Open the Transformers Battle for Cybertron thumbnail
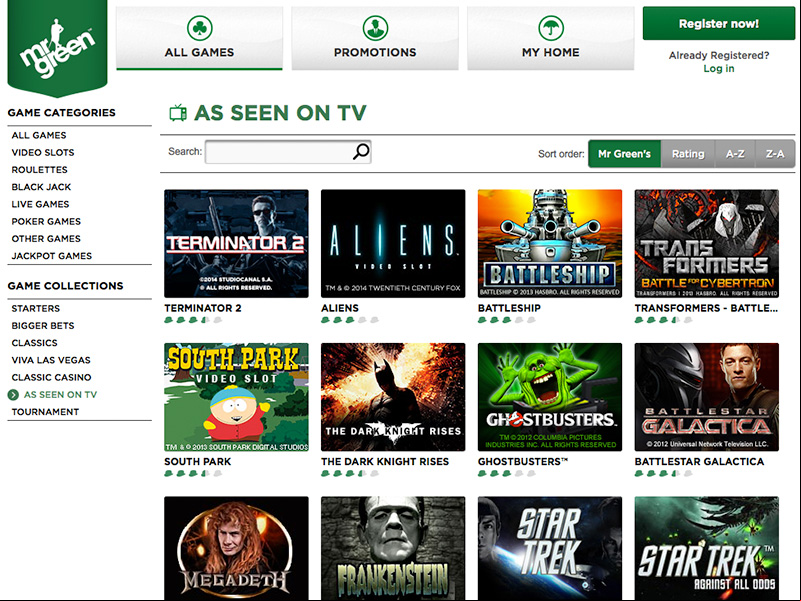 pos(706,244)
